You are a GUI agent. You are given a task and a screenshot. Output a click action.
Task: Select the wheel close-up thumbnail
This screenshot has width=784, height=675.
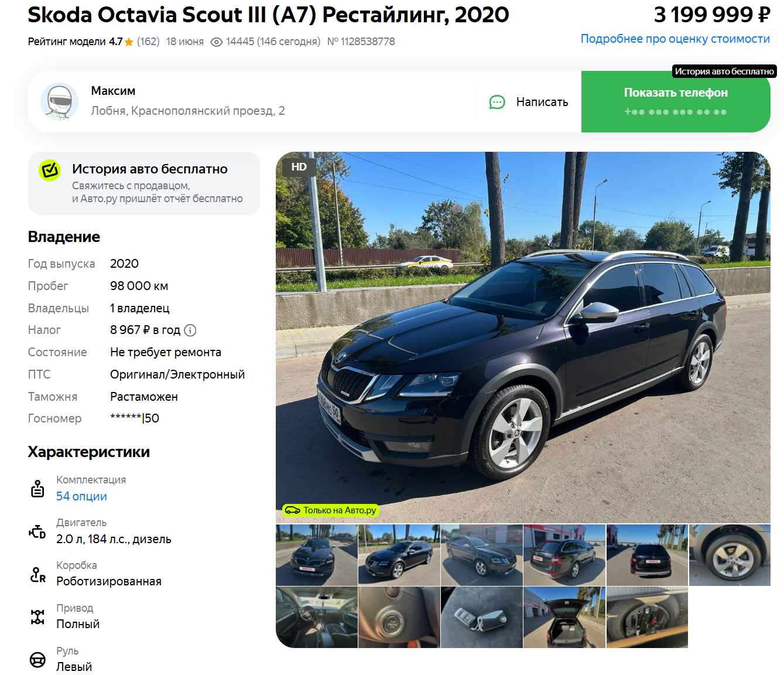pos(730,555)
